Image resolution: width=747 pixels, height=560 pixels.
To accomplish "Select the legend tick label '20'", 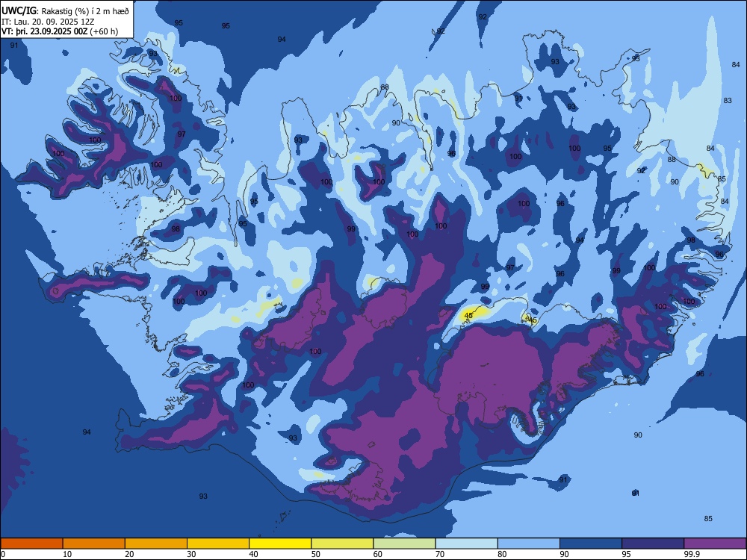I will coord(129,554).
